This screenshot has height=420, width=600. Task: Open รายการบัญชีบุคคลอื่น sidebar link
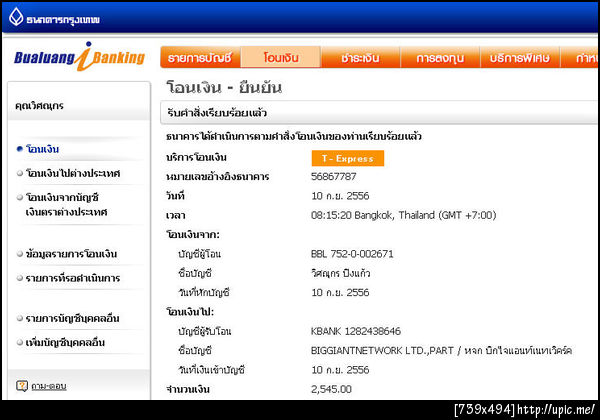[x=72, y=318]
